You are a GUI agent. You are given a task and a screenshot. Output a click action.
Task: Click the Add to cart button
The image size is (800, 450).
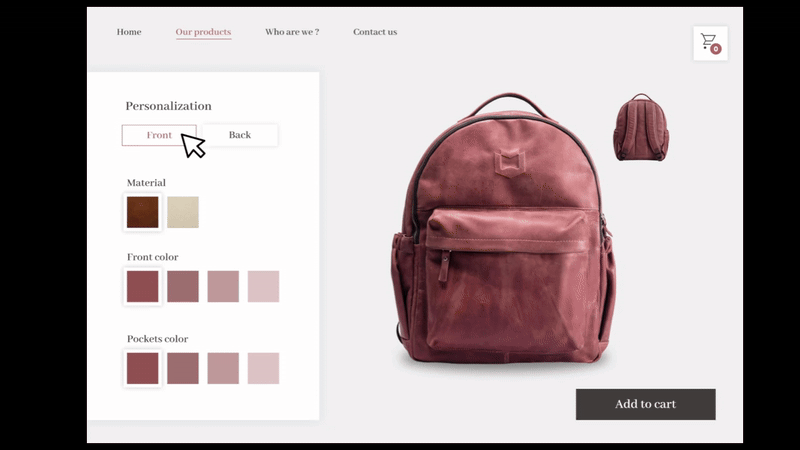pyautogui.click(x=645, y=404)
